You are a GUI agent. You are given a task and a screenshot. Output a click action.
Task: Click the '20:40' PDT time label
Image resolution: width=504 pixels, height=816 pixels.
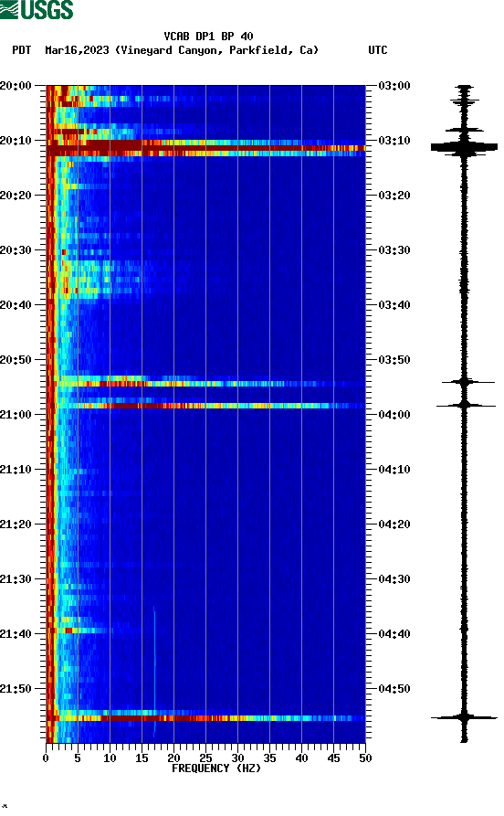coord(16,305)
